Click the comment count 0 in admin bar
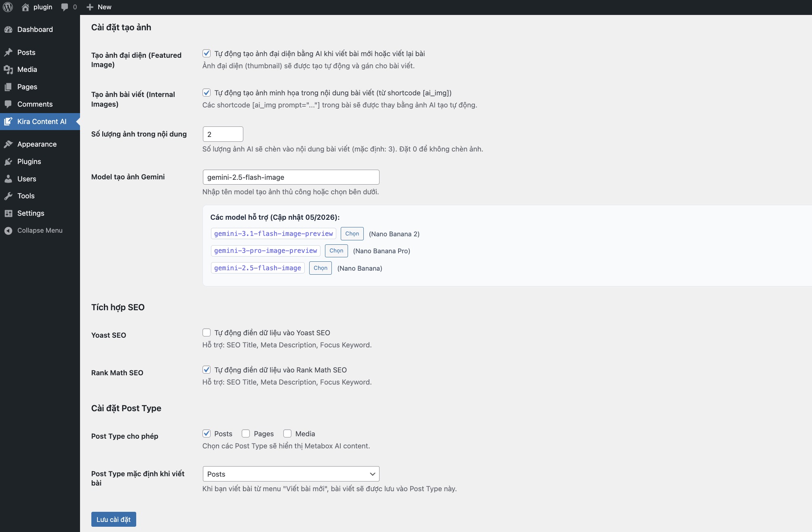 75,7
